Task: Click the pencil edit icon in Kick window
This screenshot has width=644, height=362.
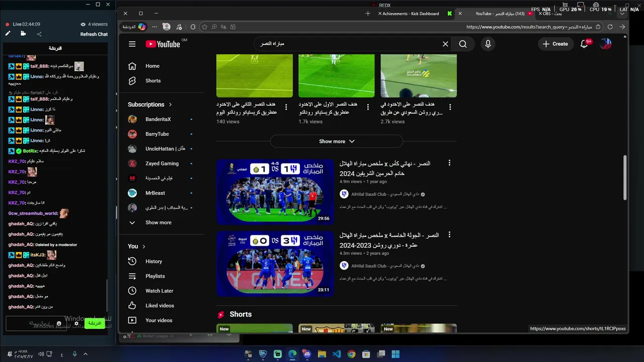Action: (x=8, y=34)
